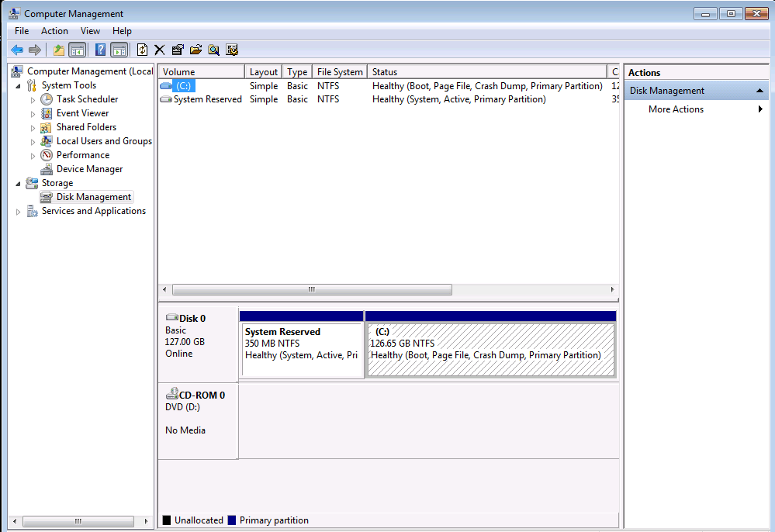Select the Shared Folders icon
Screen dimensions: 775x532
[x=46, y=127]
